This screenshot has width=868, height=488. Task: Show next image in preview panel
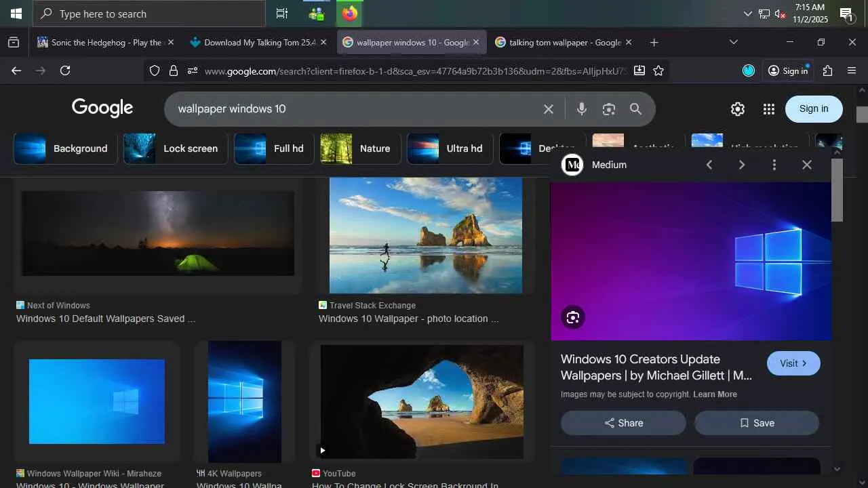coord(742,165)
